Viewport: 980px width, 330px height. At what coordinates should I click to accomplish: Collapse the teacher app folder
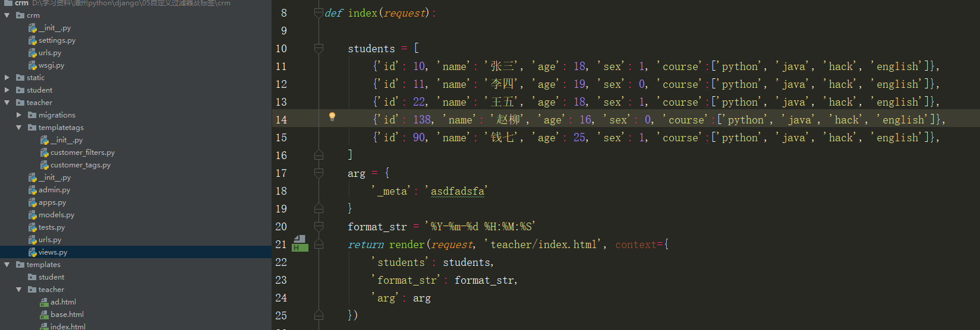[7, 103]
